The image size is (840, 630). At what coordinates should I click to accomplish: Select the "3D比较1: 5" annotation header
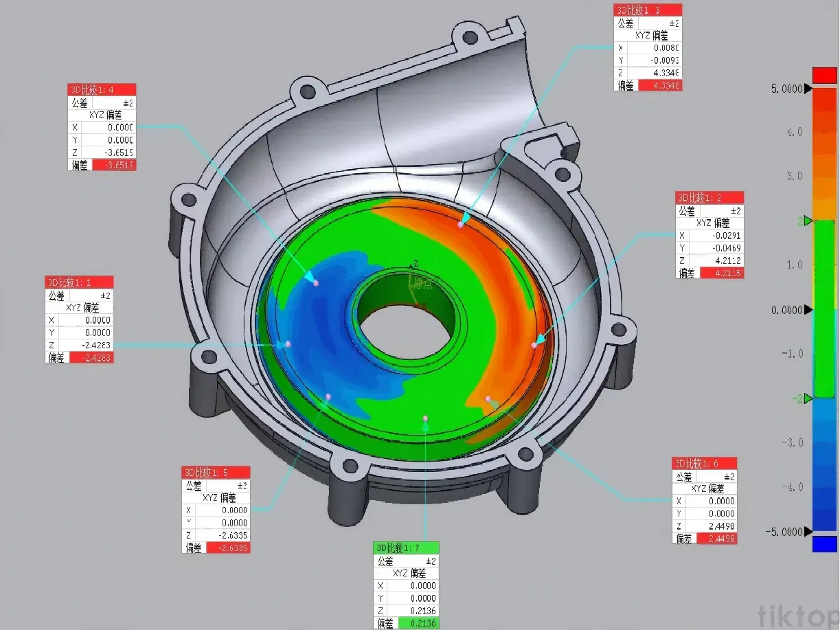click(216, 473)
